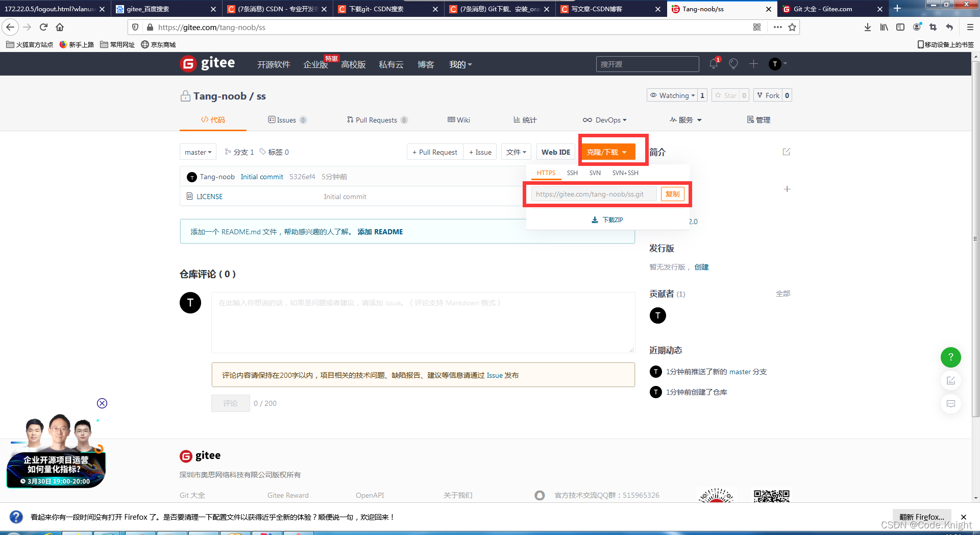This screenshot has height=535, width=980.
Task: Click the Gitee logo in header
Action: tap(207, 64)
